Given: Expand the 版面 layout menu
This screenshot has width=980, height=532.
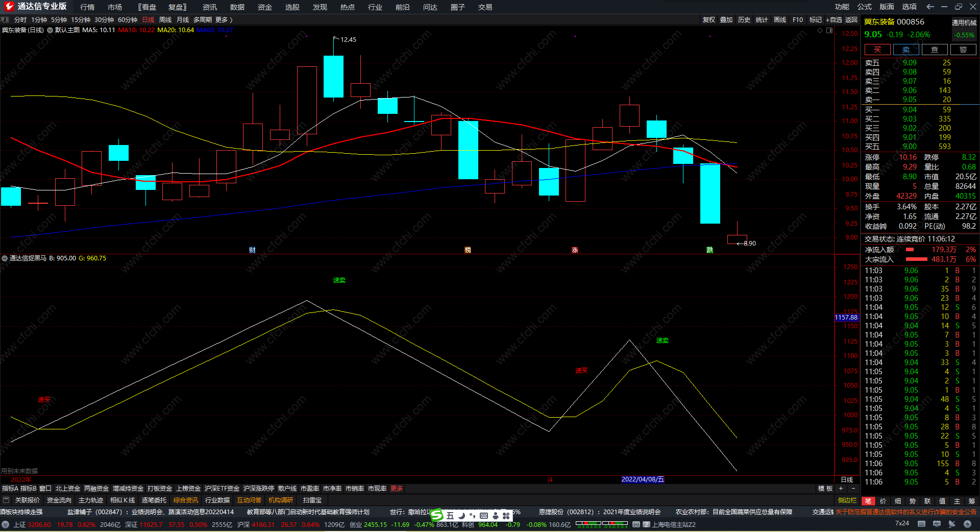Looking at the screenshot, I should [x=887, y=7].
